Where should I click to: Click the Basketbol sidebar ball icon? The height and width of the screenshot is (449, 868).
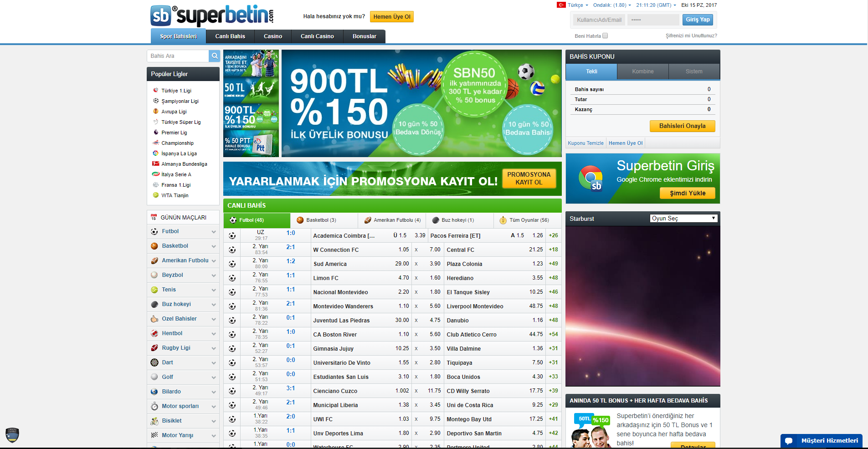154,246
